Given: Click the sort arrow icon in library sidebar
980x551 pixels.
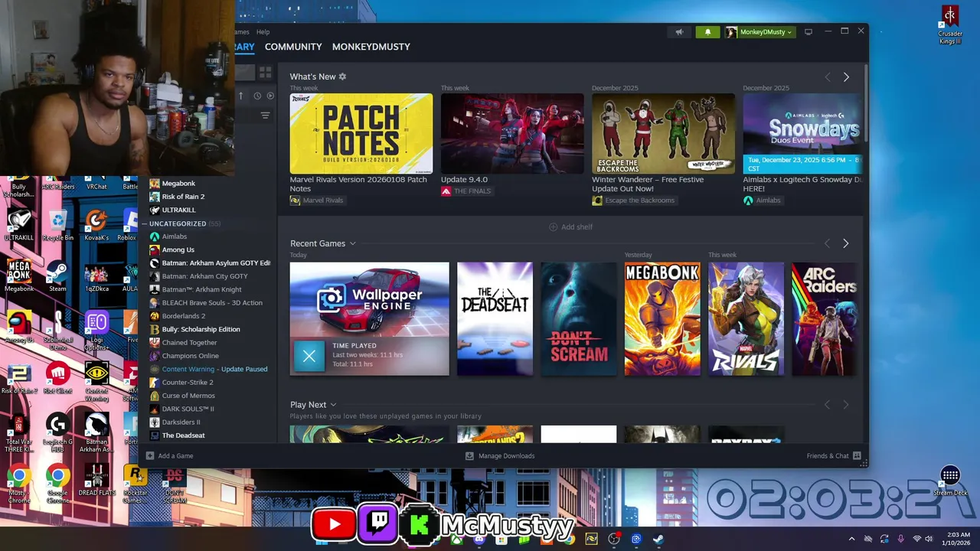Looking at the screenshot, I should pos(240,96).
